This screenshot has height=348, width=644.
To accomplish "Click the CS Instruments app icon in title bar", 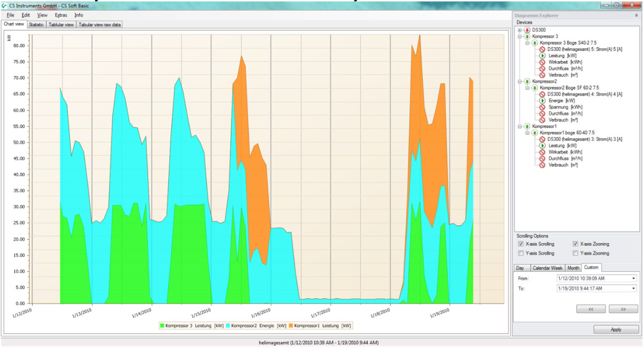I will (x=4, y=5).
